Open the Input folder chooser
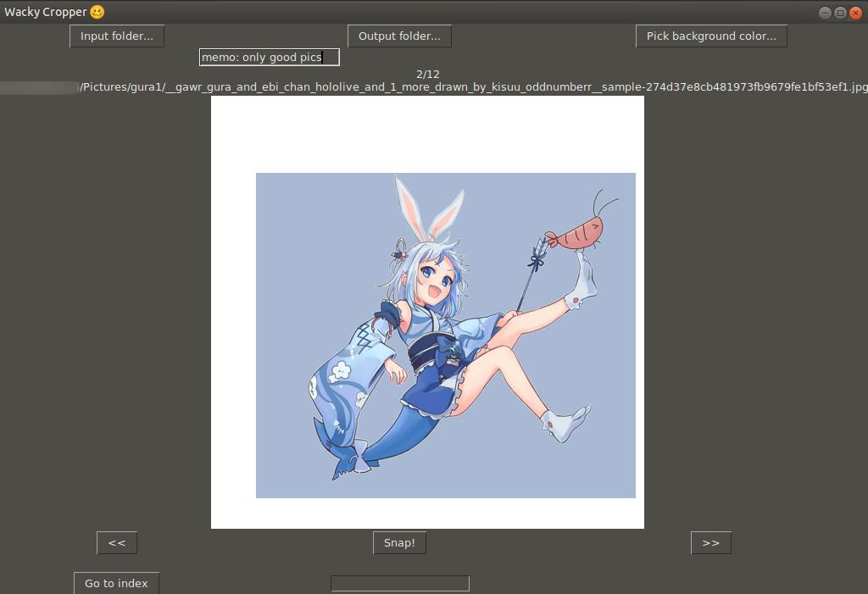 pos(117,36)
